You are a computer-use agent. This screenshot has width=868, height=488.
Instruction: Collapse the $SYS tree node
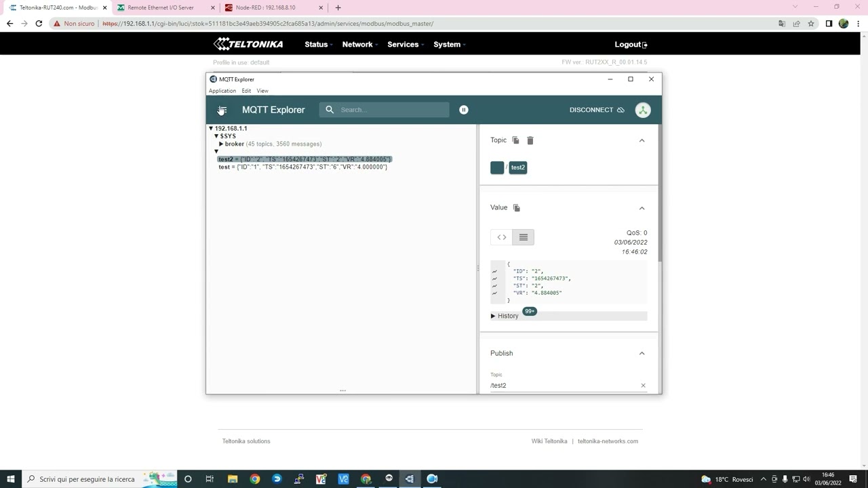point(216,136)
